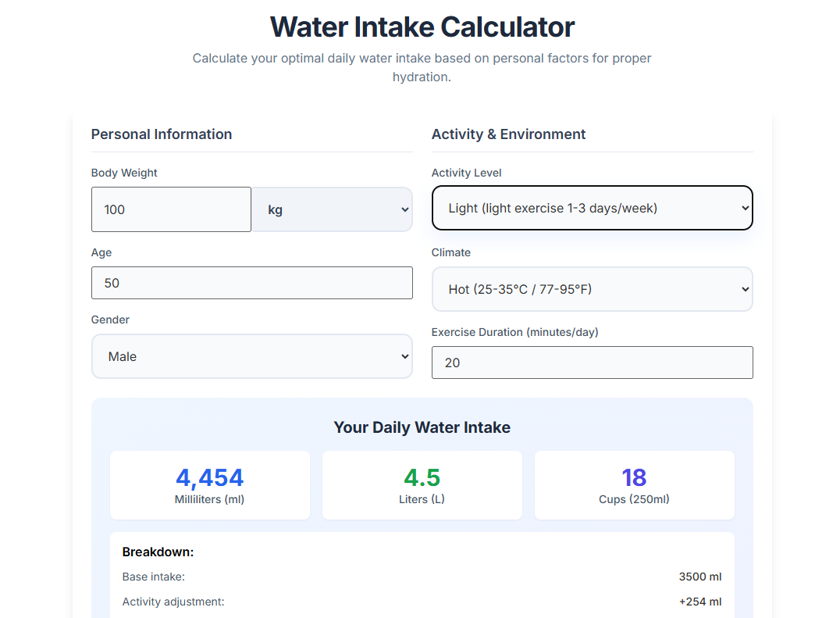
Task: Click the Activity & Environment section header
Action: click(508, 134)
